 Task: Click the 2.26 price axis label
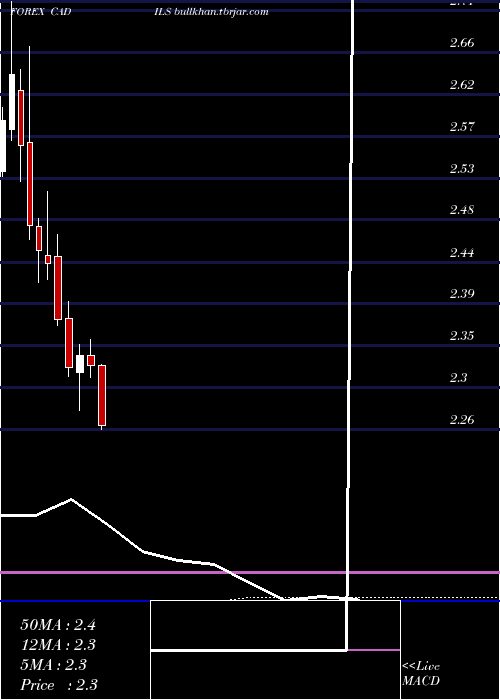pos(462,420)
